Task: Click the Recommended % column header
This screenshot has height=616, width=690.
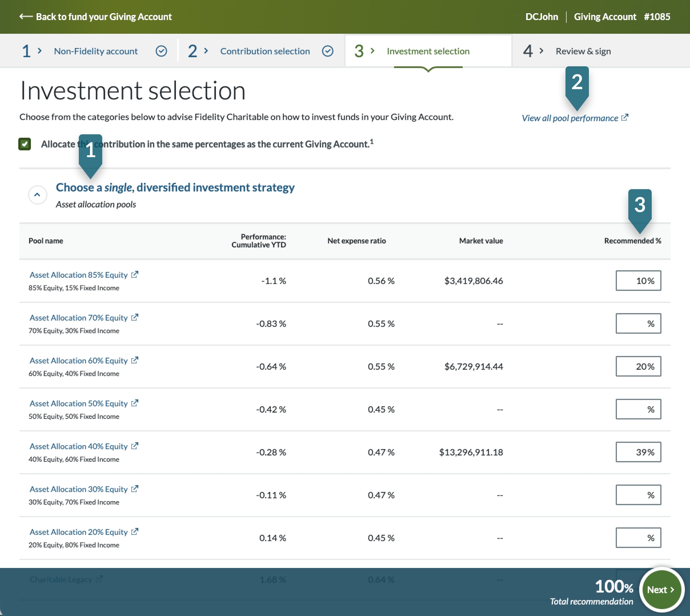Action: (x=632, y=241)
